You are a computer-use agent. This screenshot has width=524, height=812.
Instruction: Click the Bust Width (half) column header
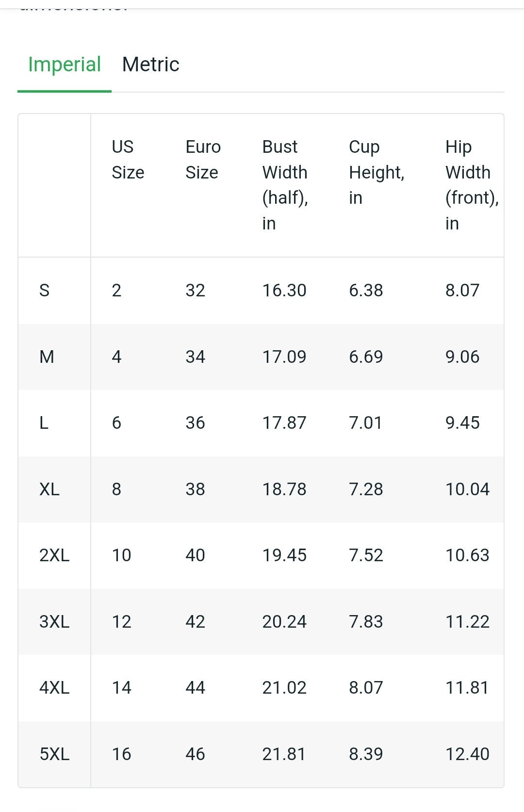point(285,185)
